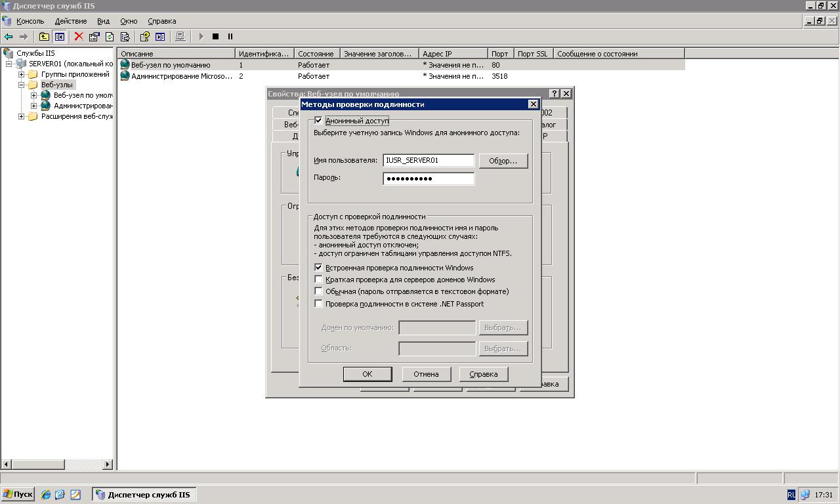Open the Вид menu
This screenshot has height=504, width=840.
point(103,21)
